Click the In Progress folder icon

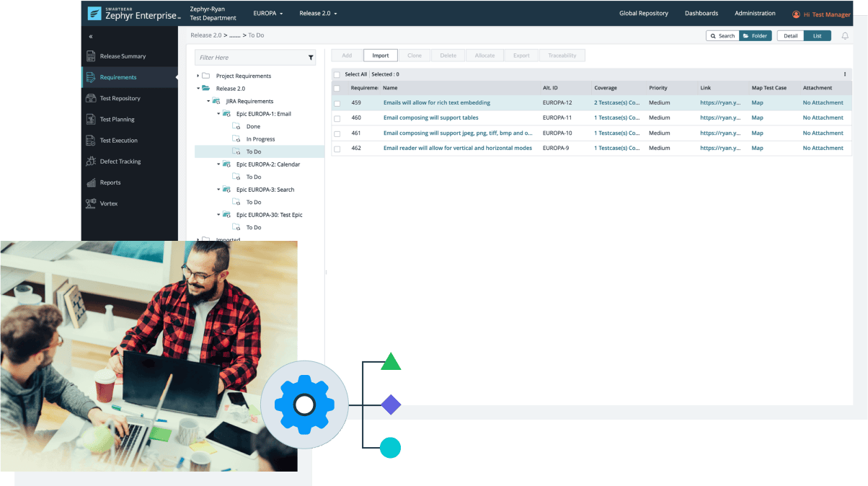tap(236, 139)
